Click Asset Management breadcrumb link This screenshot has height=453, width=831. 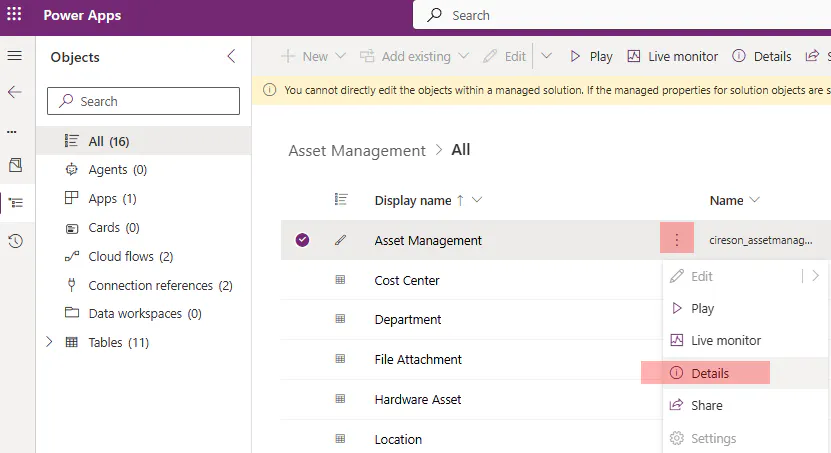357,151
